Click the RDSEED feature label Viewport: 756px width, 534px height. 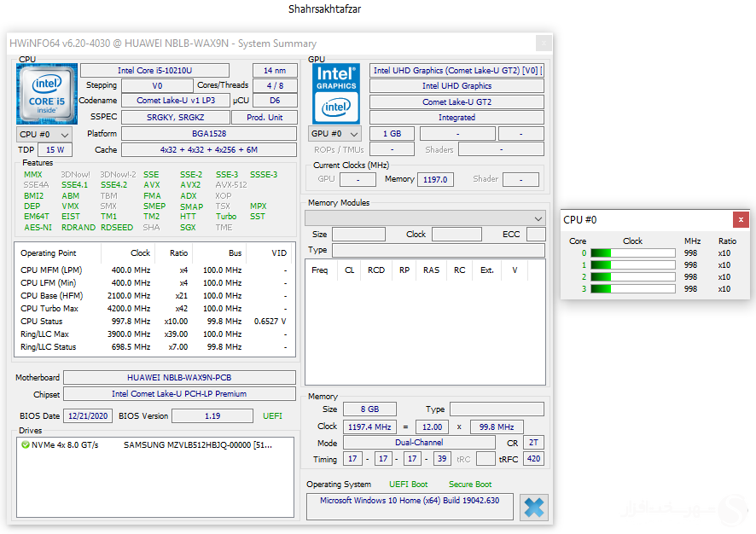point(117,228)
